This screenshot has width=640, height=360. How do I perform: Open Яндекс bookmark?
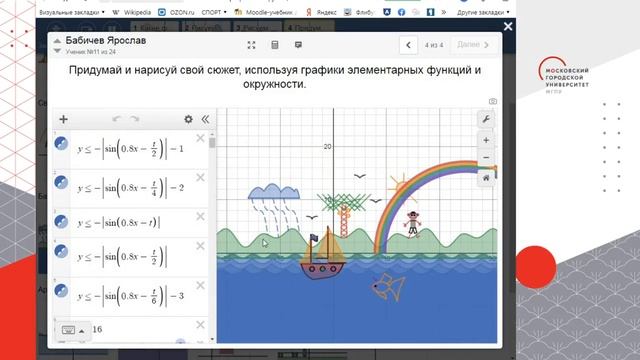(322, 12)
